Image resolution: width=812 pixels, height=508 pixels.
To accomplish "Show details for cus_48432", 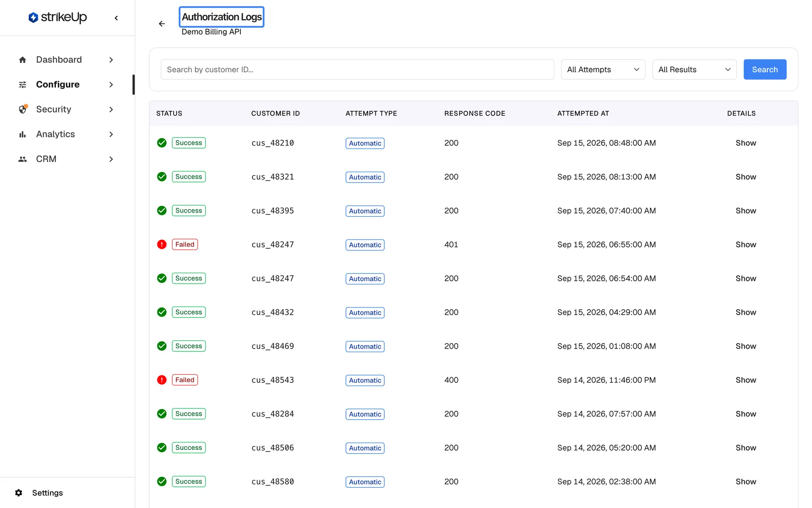I will pos(746,312).
